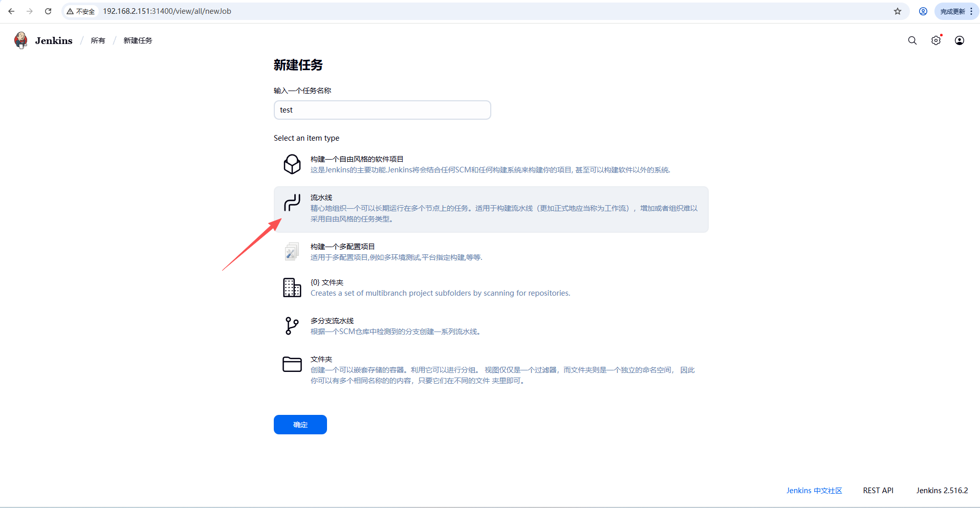Select the Pipeline (流水线) icon
This screenshot has width=980, height=508.
pos(292,203)
